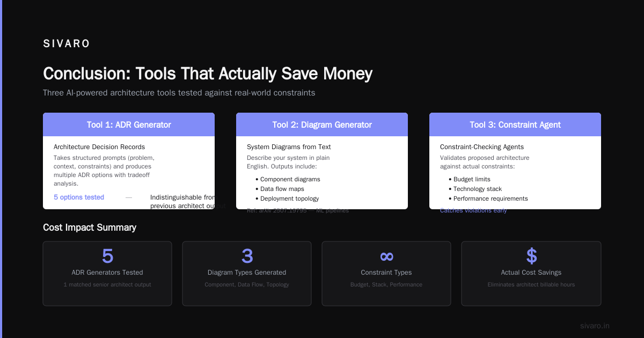Click the 'Component diagrams' bullet item
The image size is (644, 338).
click(288, 179)
